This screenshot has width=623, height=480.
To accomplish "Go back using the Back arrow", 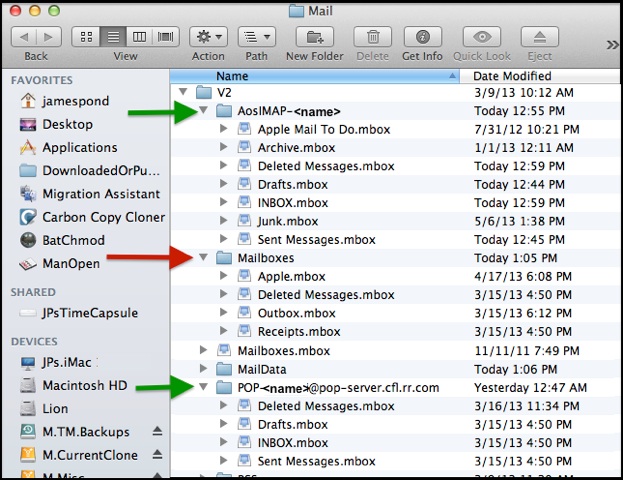I will 24,37.
